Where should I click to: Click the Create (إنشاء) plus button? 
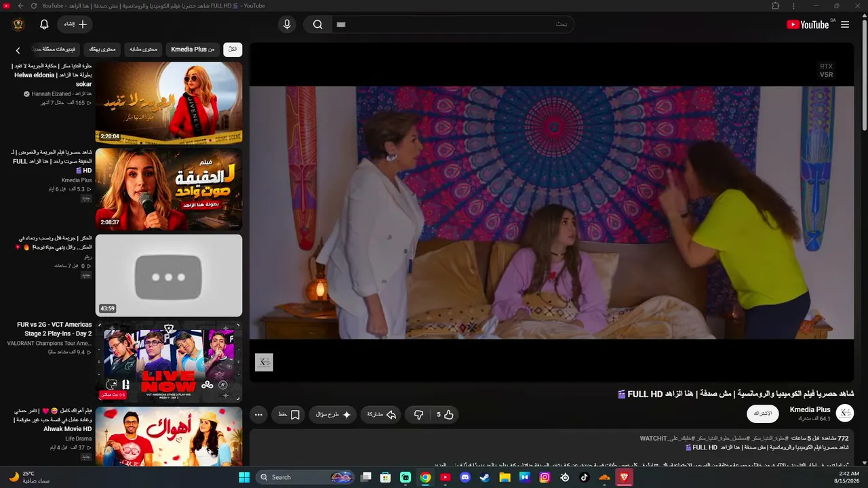75,24
